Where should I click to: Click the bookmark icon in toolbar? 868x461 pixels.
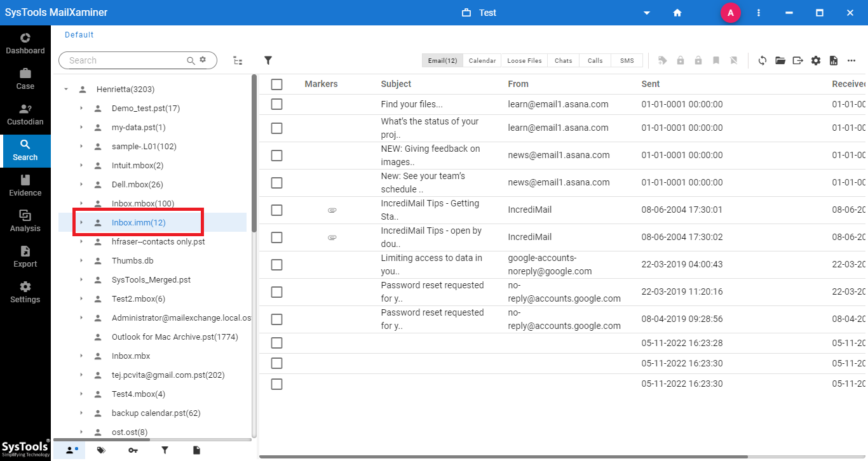coord(716,60)
